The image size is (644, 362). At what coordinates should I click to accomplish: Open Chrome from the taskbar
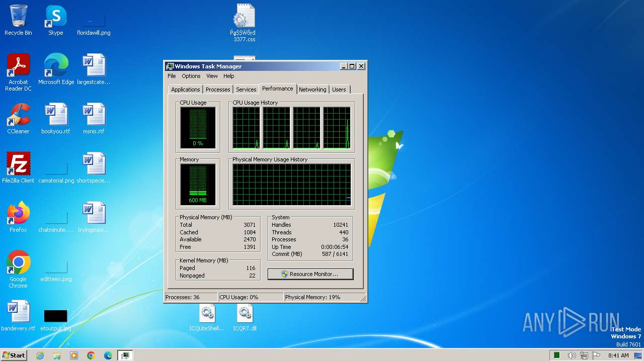click(91, 355)
